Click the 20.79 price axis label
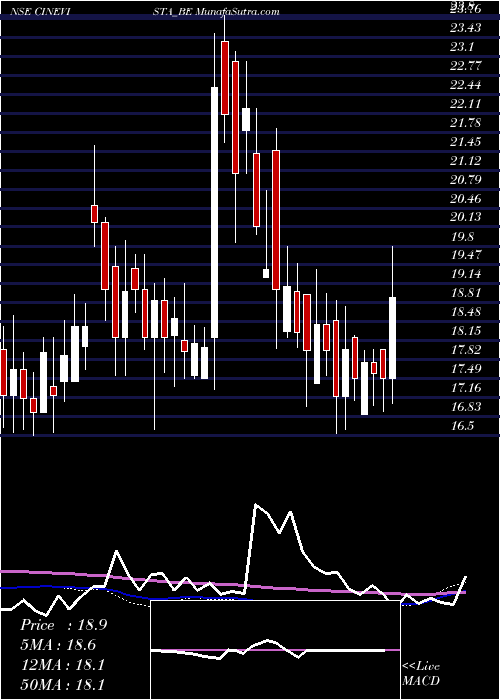This screenshot has height=700, width=500. tap(466, 180)
